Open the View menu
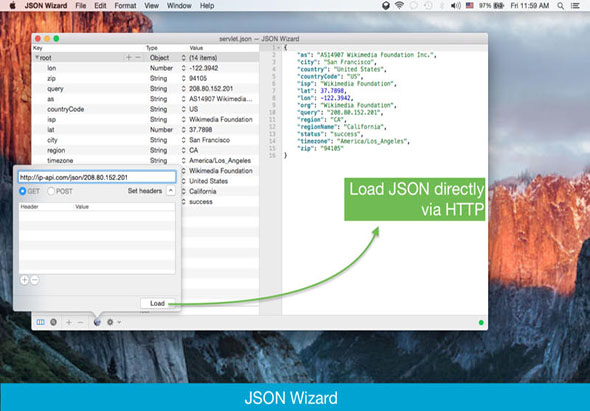 [x=151, y=6]
